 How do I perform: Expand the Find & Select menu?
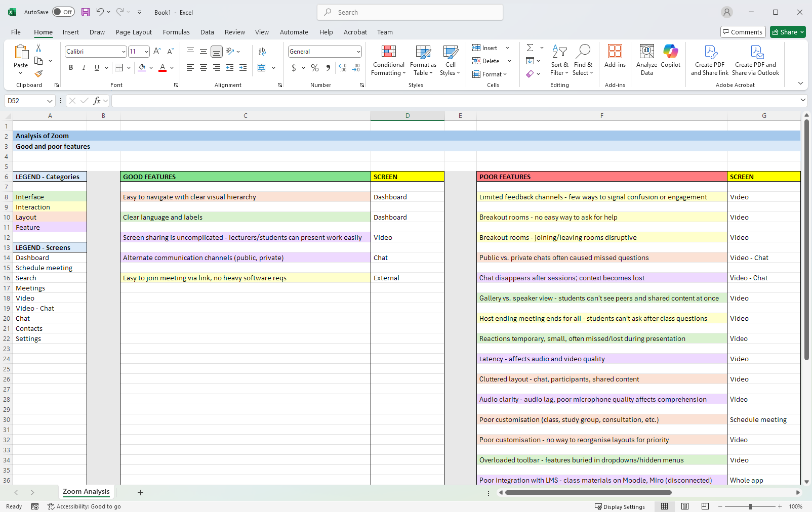pos(583,60)
